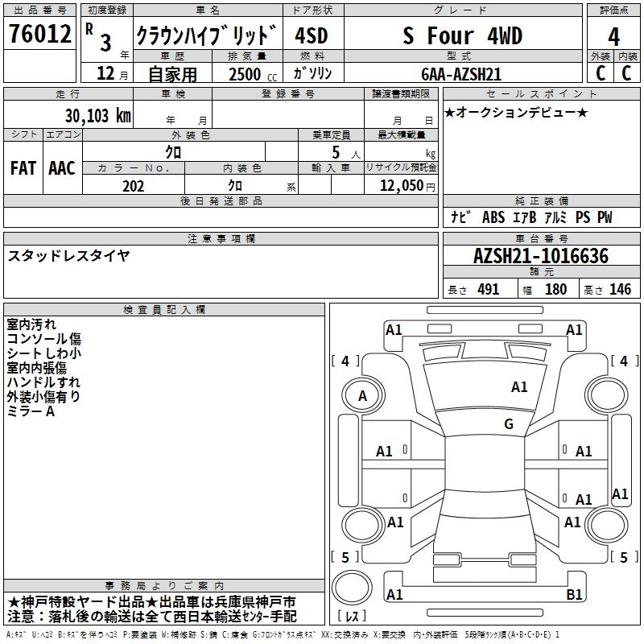
Task: Click the star before オークションデビュー
Action: point(450,112)
